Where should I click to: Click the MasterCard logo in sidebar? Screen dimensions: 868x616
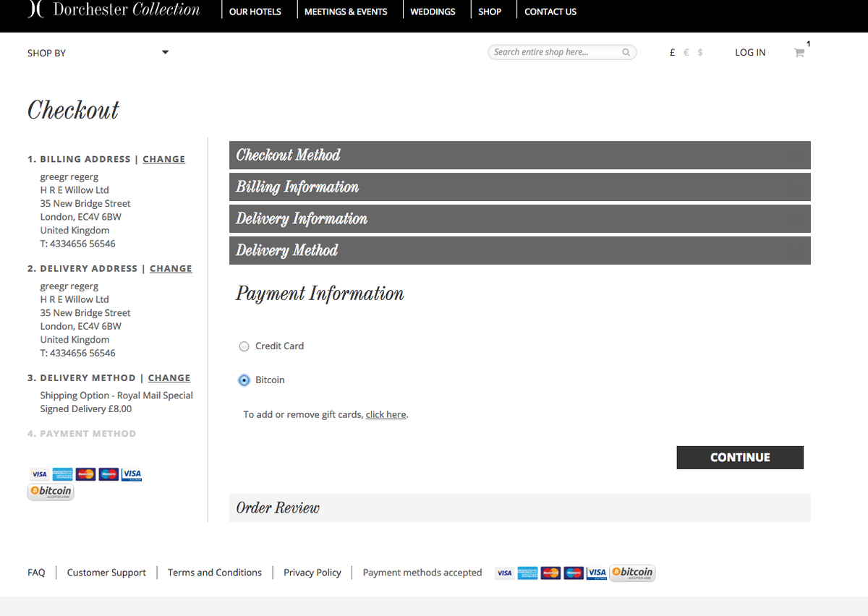click(x=85, y=474)
